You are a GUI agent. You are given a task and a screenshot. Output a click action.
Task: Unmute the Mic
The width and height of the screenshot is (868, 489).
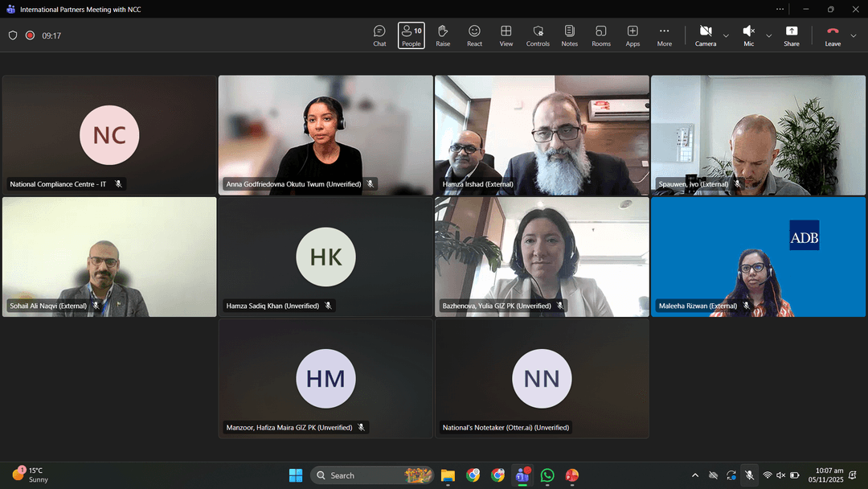pyautogui.click(x=748, y=35)
